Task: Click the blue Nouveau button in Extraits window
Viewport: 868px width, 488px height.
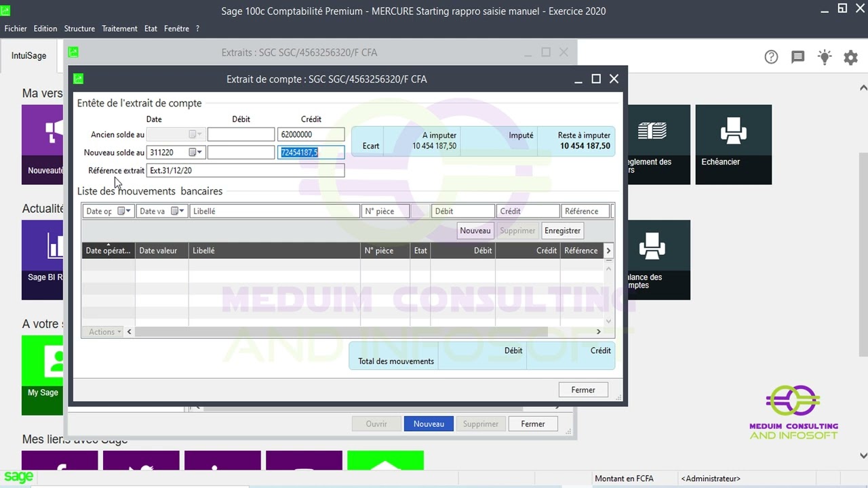Action: click(429, 424)
